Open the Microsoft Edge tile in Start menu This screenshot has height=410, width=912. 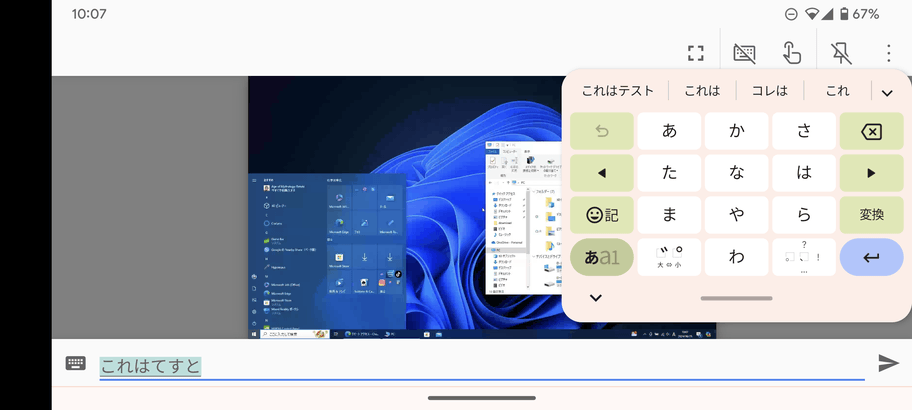click(339, 223)
